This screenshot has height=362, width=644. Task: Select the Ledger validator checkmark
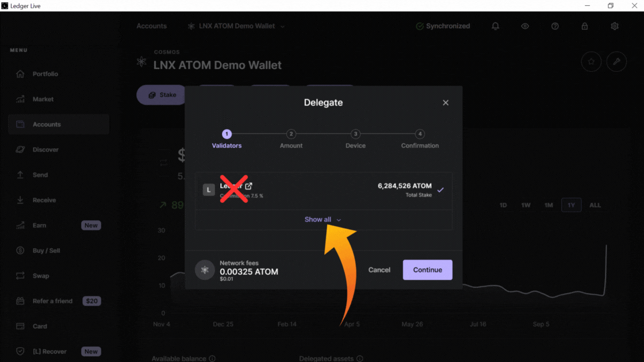440,190
